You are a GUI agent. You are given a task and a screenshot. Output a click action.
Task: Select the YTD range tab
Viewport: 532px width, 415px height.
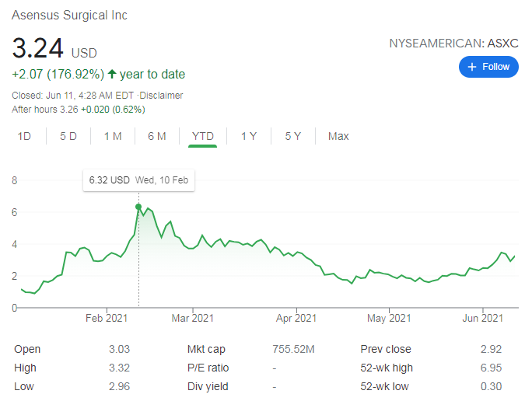pos(202,136)
